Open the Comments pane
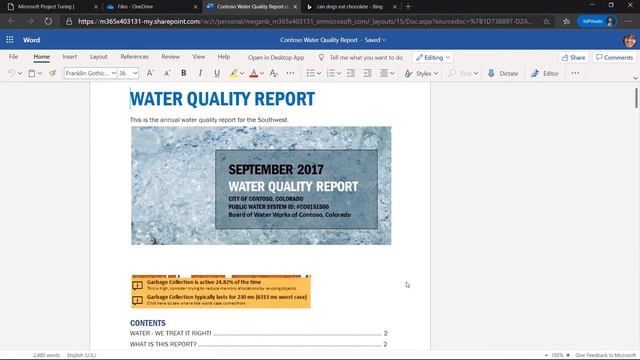The image size is (640, 360). coord(614,58)
